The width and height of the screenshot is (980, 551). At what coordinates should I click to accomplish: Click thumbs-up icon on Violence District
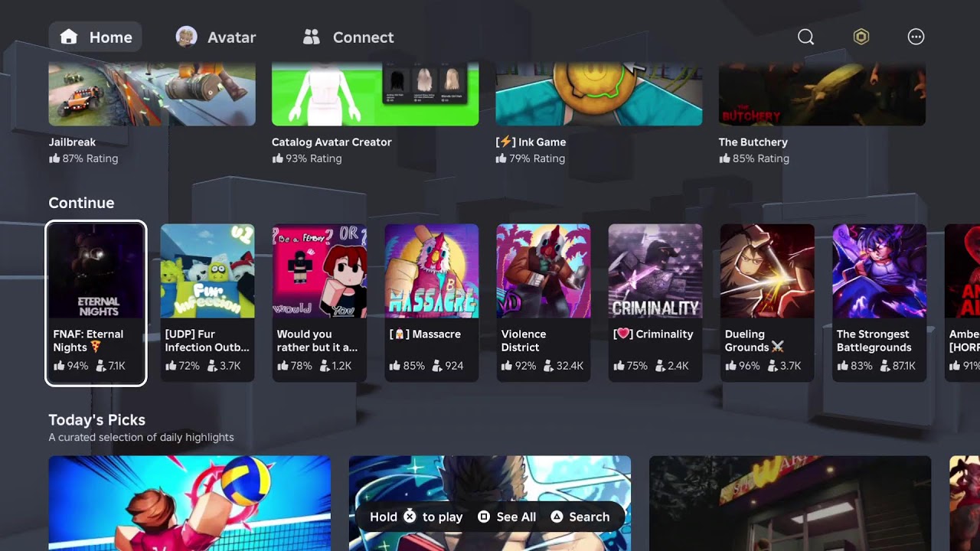pyautogui.click(x=506, y=366)
